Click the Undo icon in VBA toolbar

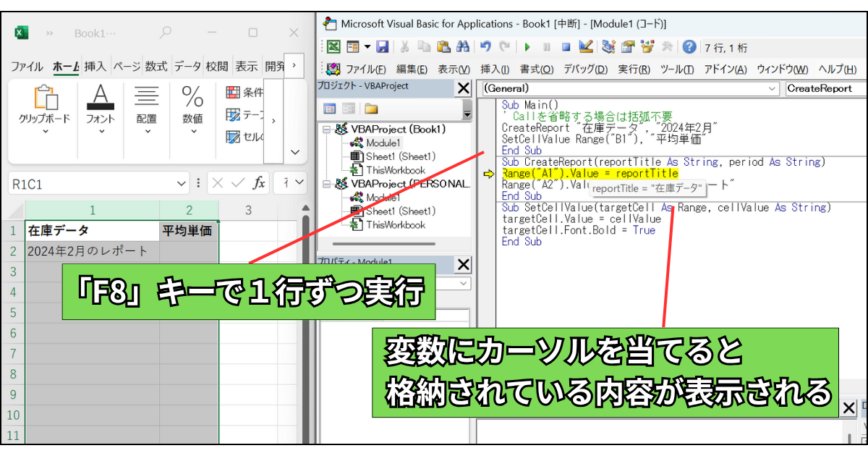pyautogui.click(x=485, y=47)
